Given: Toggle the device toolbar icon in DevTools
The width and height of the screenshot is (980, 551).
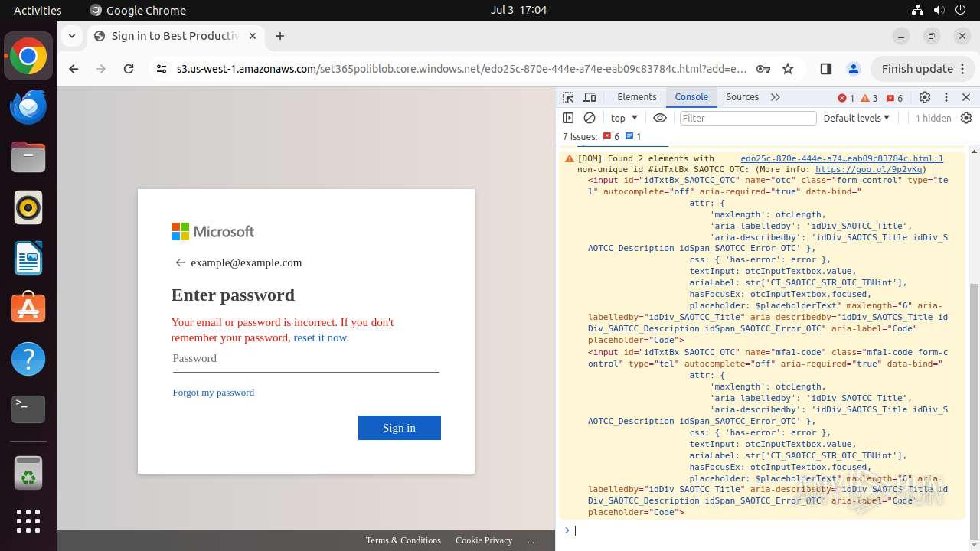Looking at the screenshot, I should [590, 97].
